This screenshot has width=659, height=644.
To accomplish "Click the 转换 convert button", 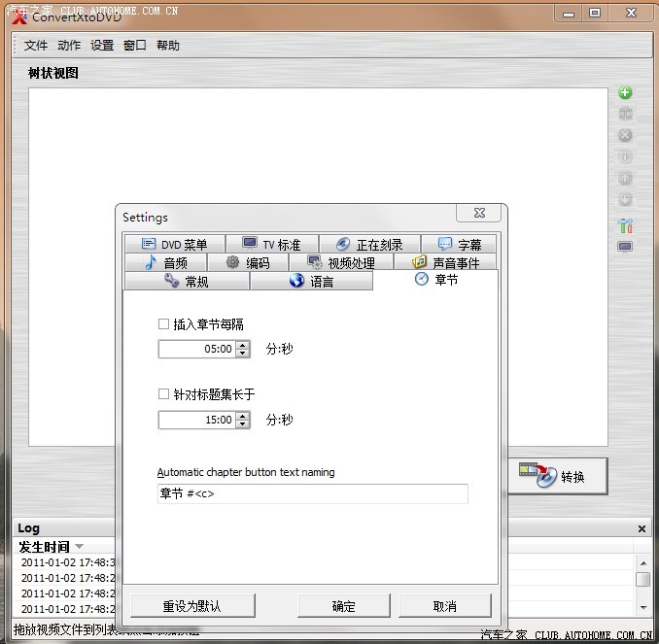I will coord(557,476).
